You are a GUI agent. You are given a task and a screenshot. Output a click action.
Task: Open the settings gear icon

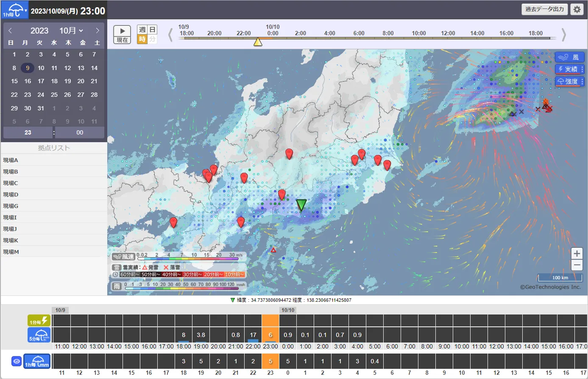[x=577, y=9]
